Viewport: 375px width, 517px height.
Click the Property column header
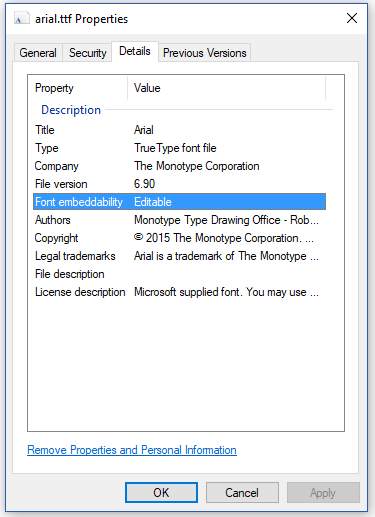coord(54,88)
